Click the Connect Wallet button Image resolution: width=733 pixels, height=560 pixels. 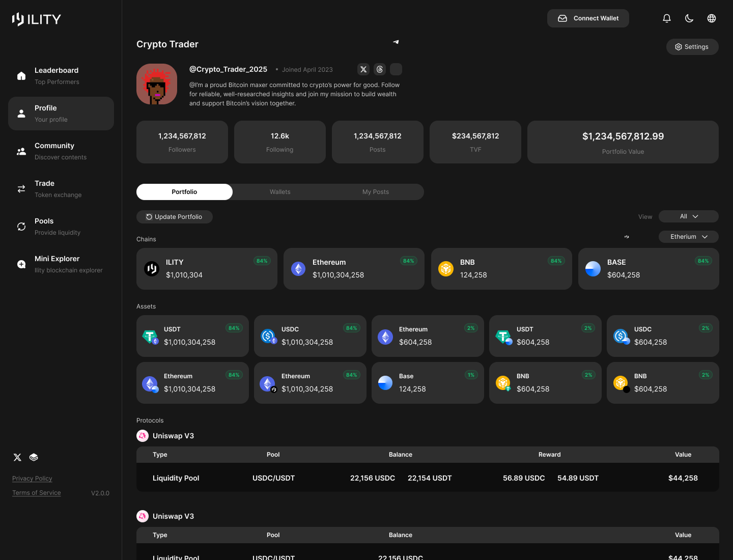[588, 18]
